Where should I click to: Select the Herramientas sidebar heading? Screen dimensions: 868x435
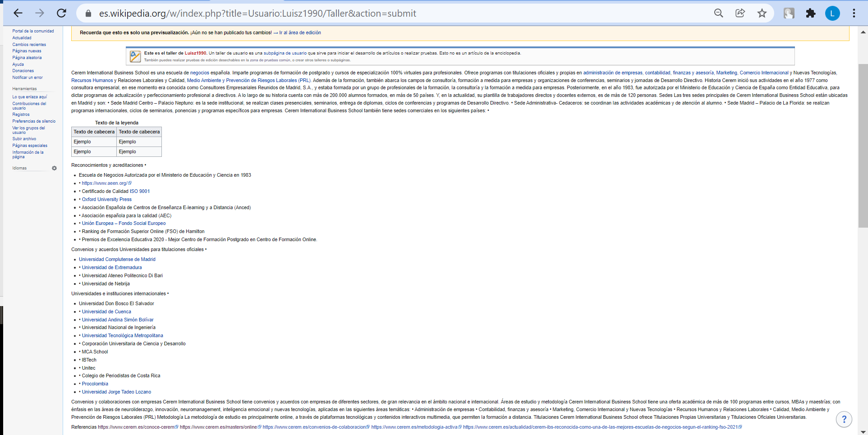click(24, 89)
